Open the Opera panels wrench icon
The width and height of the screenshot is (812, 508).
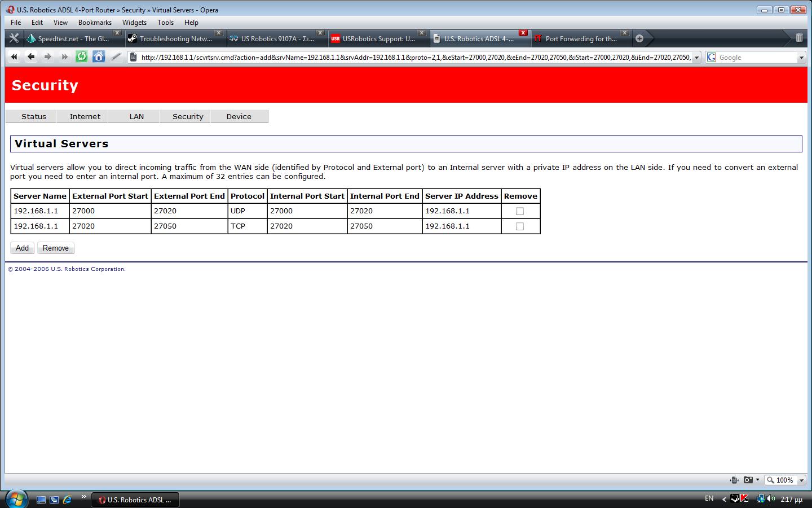[14, 38]
